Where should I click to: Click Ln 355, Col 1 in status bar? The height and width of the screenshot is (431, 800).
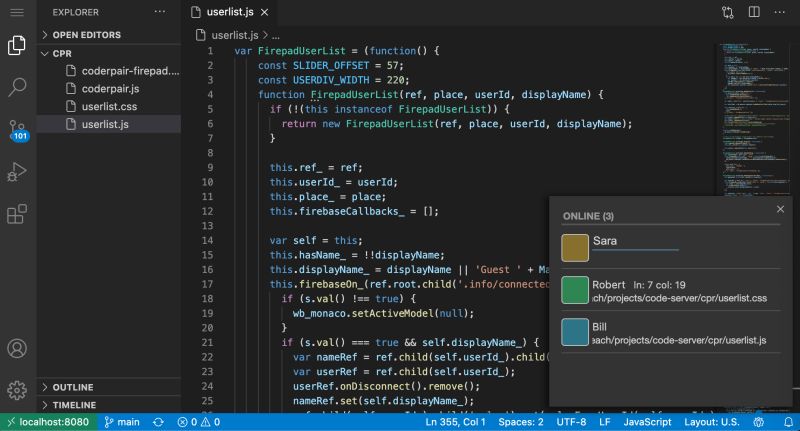[x=455, y=422]
